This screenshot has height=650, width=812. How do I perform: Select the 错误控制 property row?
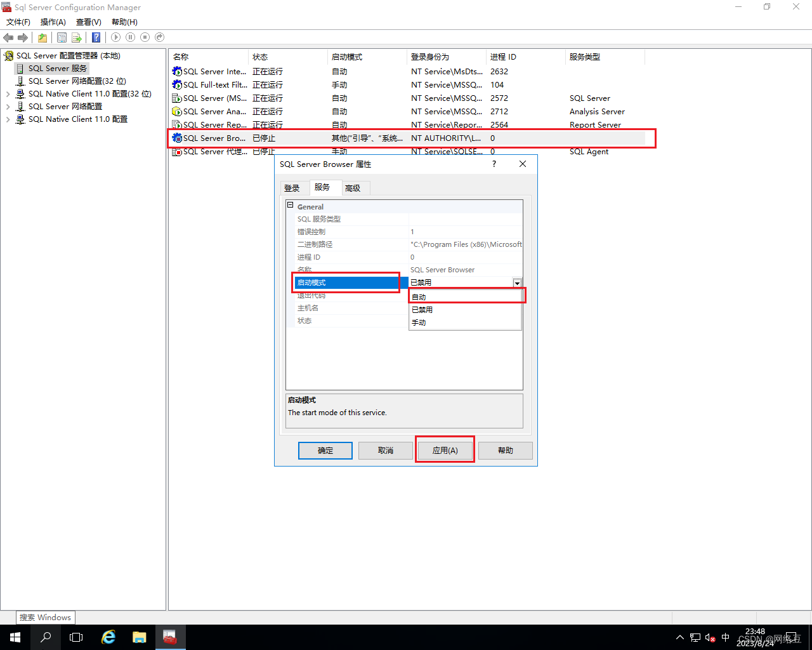404,232
